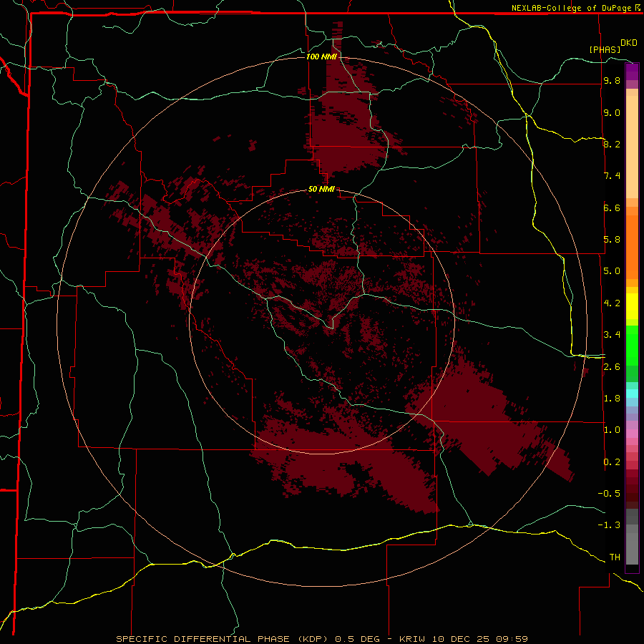This screenshot has height=644, width=644.
Task: Pick the pink band of the color bar
Action: point(632,434)
